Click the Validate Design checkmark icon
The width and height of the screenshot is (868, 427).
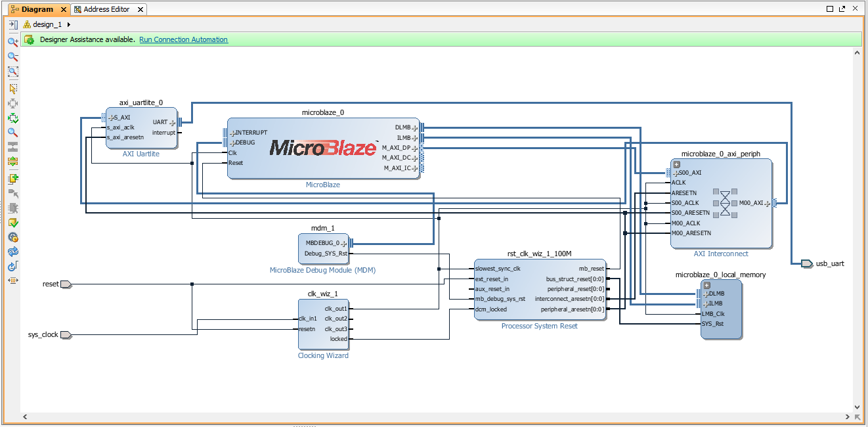click(12, 223)
